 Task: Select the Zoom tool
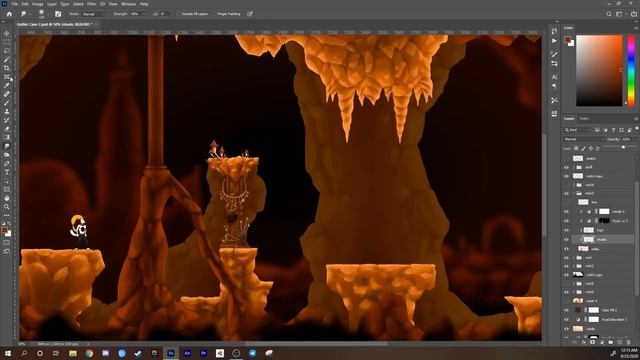click(7, 207)
